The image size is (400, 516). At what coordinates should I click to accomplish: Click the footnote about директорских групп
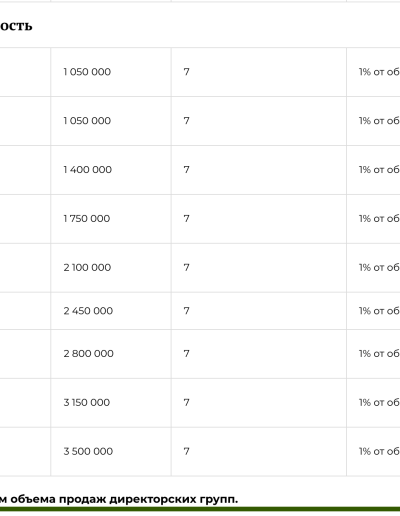tap(119, 499)
